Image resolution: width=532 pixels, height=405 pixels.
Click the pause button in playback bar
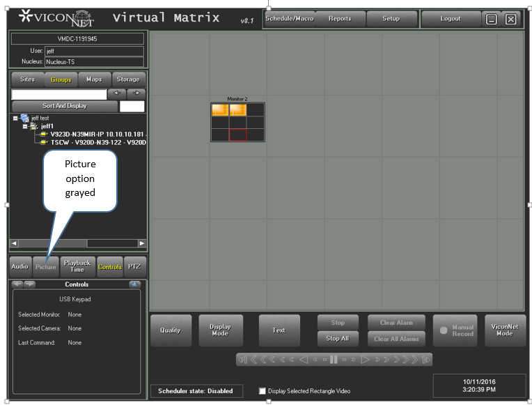[334, 360]
